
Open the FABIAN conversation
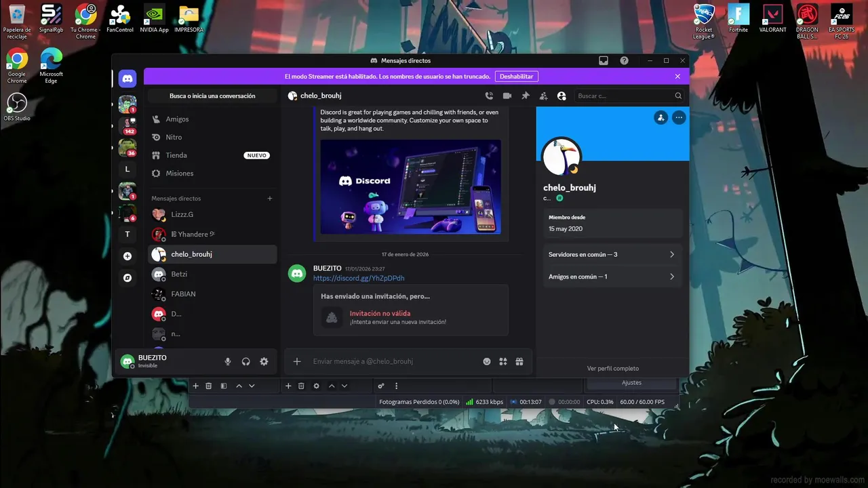[212, 294]
